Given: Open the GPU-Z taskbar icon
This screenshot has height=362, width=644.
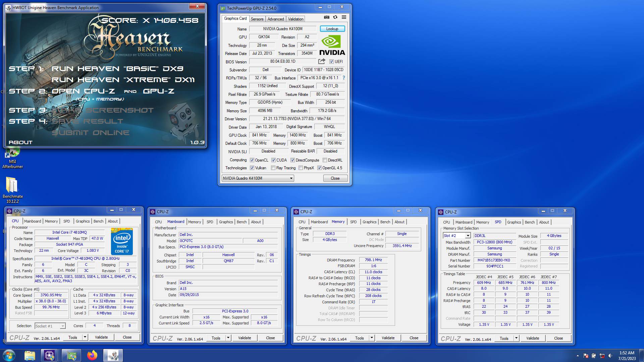Looking at the screenshot, I should click(71, 355).
